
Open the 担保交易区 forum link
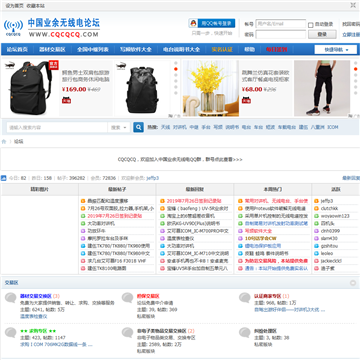(148, 296)
